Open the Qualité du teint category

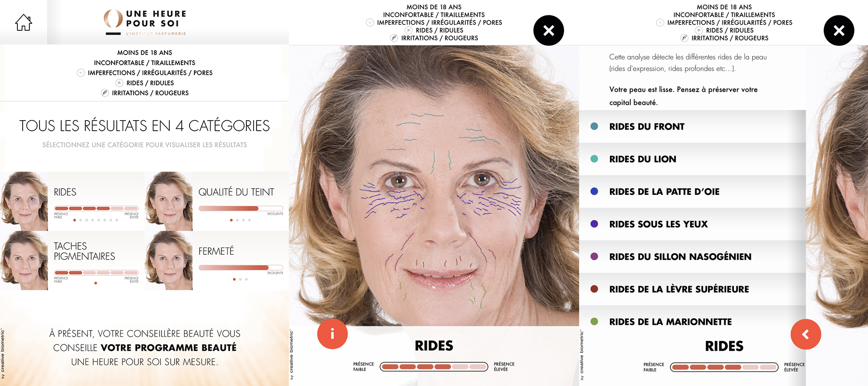point(217,201)
